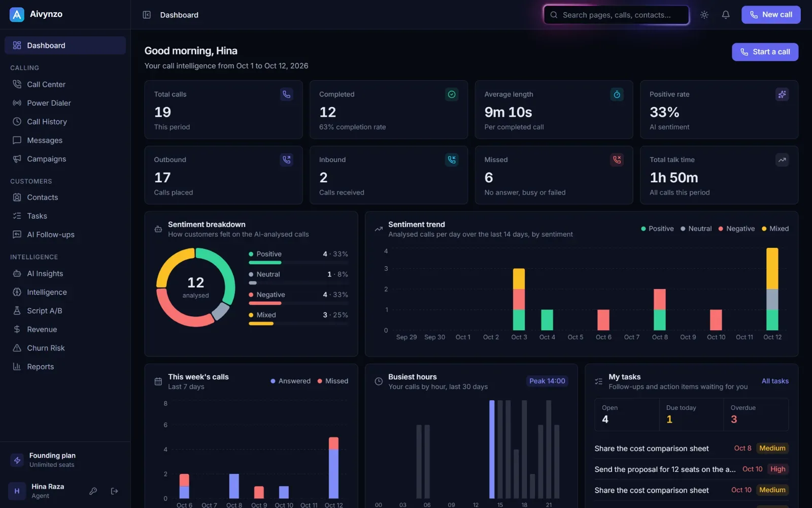The width and height of the screenshot is (812, 508).
Task: Focus the search pages, calls, contacts field
Action: pyautogui.click(x=616, y=15)
